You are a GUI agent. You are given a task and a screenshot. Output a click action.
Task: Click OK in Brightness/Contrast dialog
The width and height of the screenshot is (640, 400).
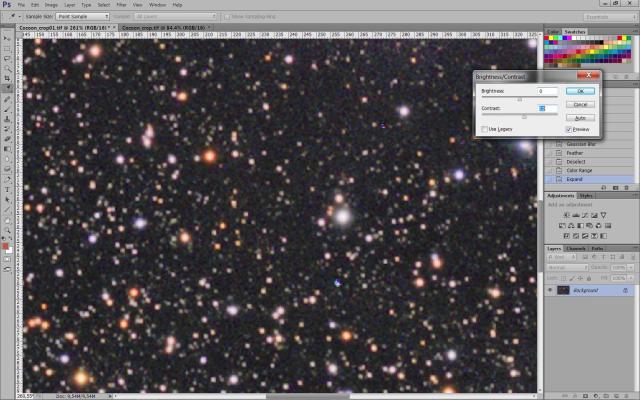(580, 91)
